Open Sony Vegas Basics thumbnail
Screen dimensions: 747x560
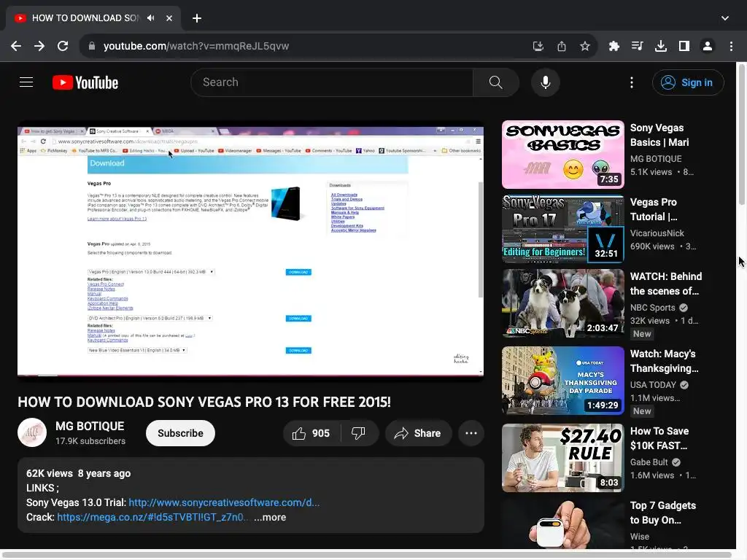coord(562,155)
